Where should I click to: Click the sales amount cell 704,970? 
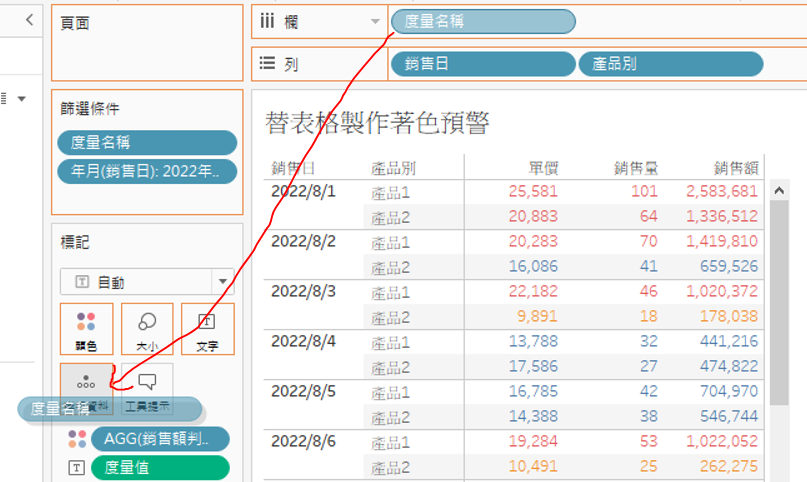coord(729,391)
